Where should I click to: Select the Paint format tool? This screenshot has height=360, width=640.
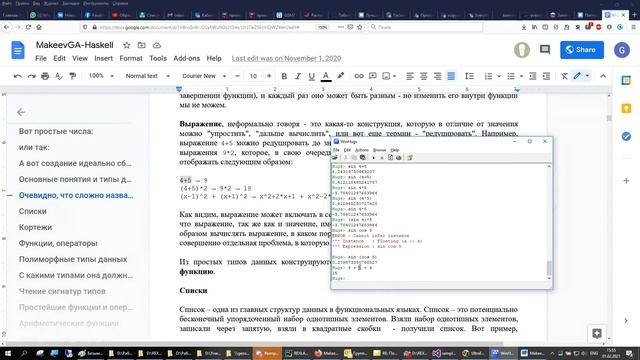point(73,76)
